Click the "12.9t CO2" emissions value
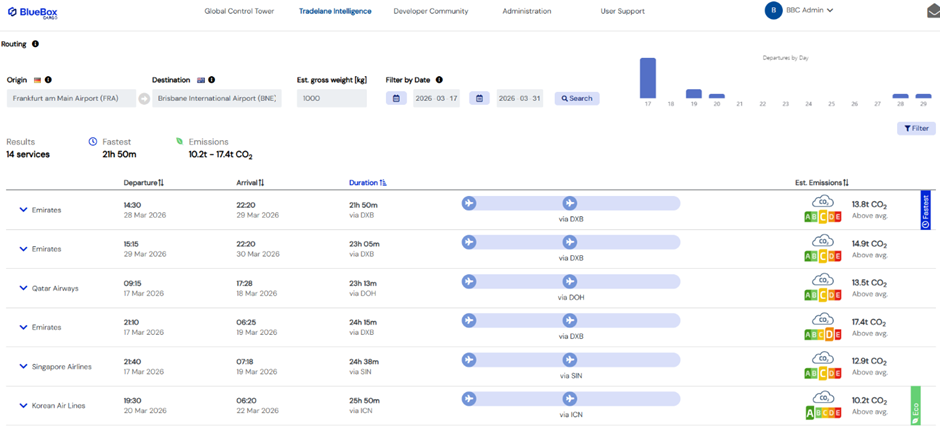The width and height of the screenshot is (940, 426). 869,362
